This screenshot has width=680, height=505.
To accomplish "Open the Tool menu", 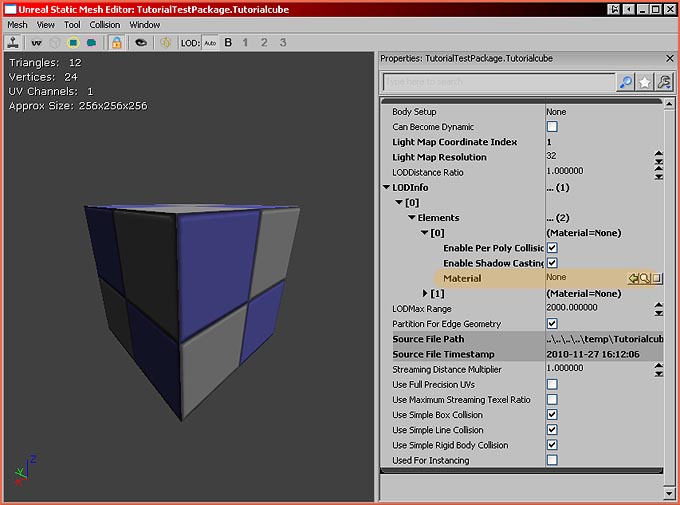I will click(x=72, y=25).
